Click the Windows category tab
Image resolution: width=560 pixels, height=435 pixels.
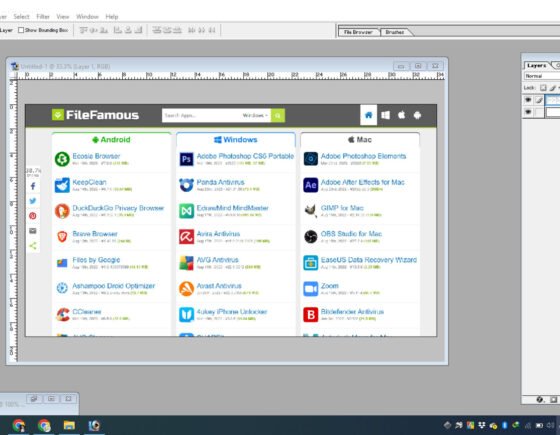click(236, 140)
